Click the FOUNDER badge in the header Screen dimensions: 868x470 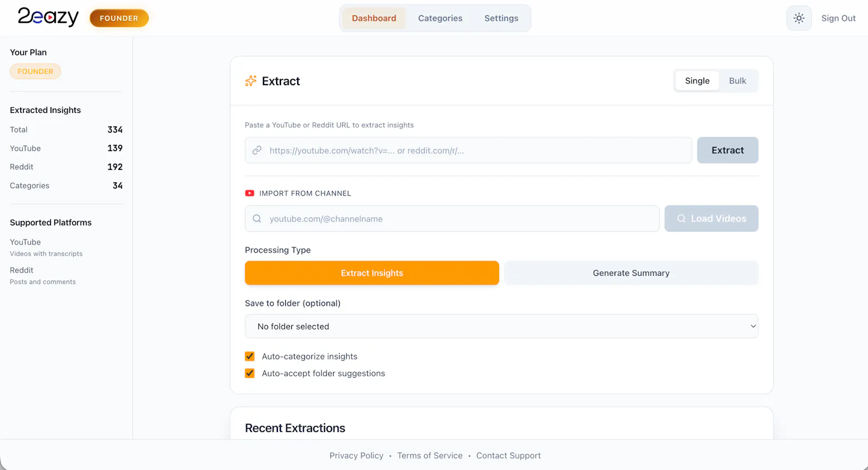click(x=119, y=18)
